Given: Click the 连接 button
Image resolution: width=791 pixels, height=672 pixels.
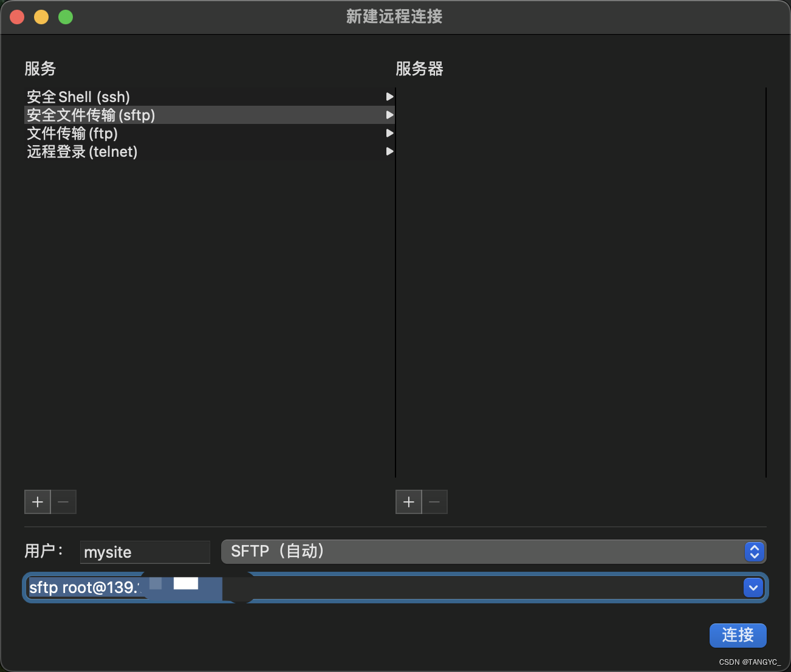Looking at the screenshot, I should click(738, 635).
